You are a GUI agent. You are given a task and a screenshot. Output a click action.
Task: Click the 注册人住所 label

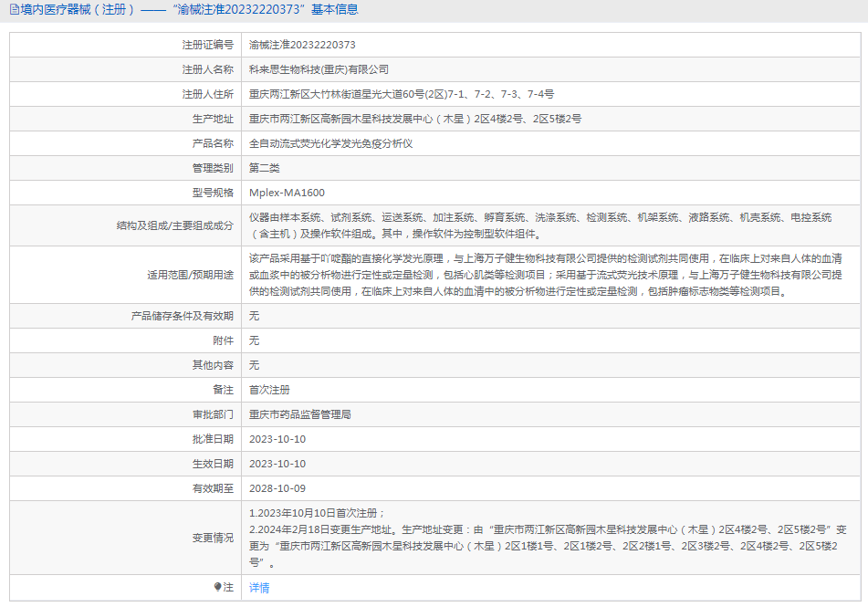pos(207,94)
